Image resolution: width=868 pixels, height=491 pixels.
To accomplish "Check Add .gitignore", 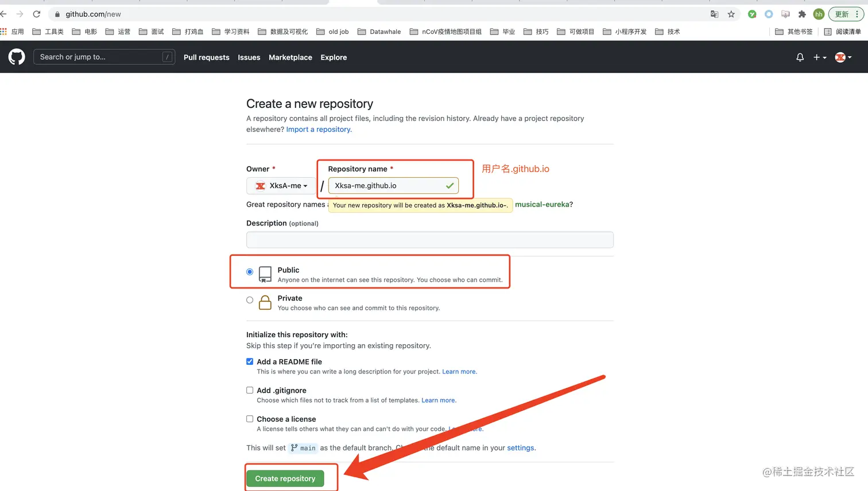I will pyautogui.click(x=250, y=390).
